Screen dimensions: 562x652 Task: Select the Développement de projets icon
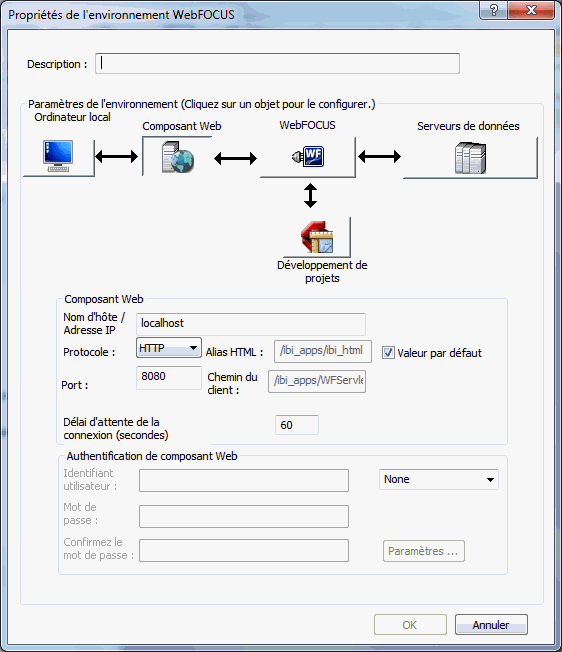317,237
